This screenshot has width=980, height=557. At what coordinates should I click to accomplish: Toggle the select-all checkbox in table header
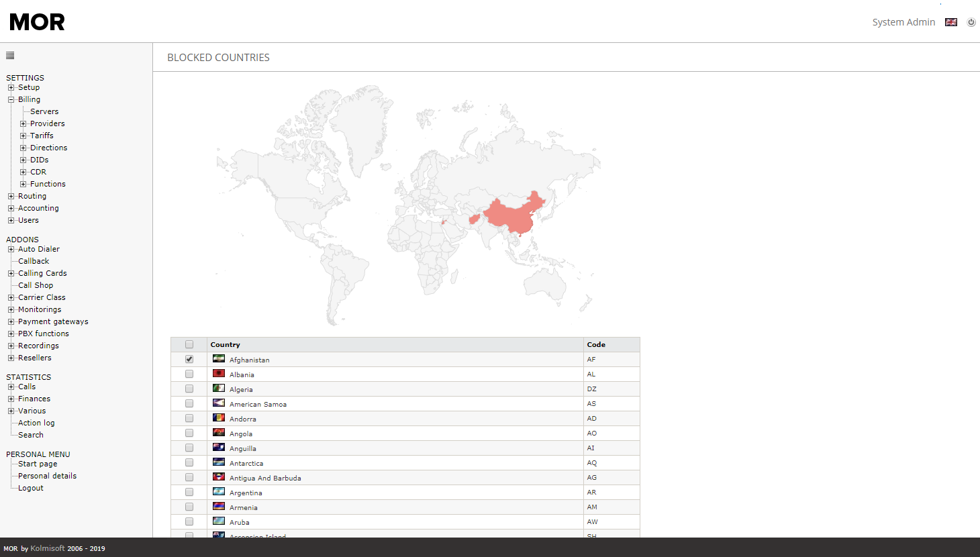click(x=189, y=344)
